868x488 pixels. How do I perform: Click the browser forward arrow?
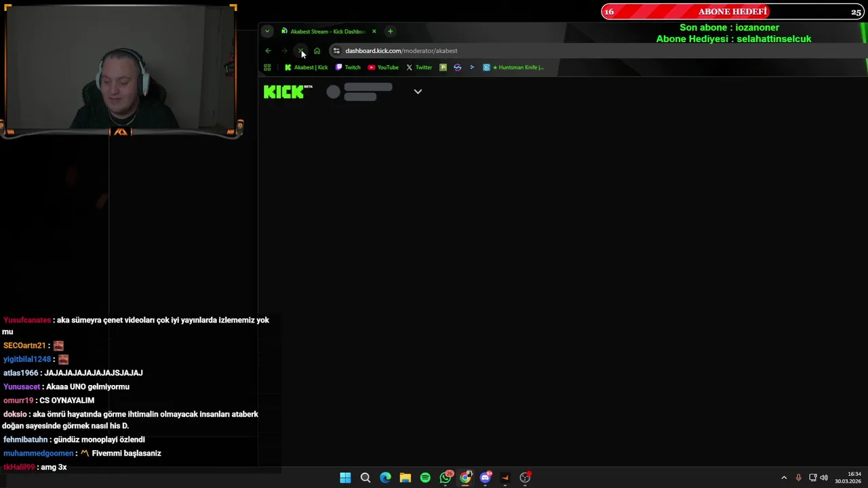(284, 51)
